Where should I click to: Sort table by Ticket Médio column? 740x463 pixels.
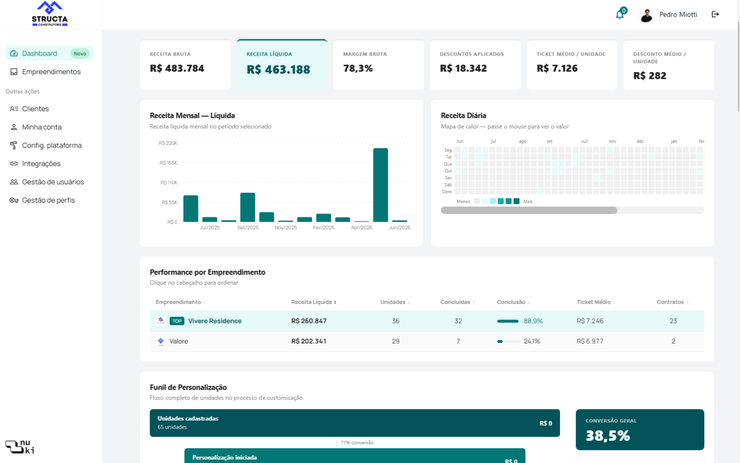pyautogui.click(x=596, y=302)
